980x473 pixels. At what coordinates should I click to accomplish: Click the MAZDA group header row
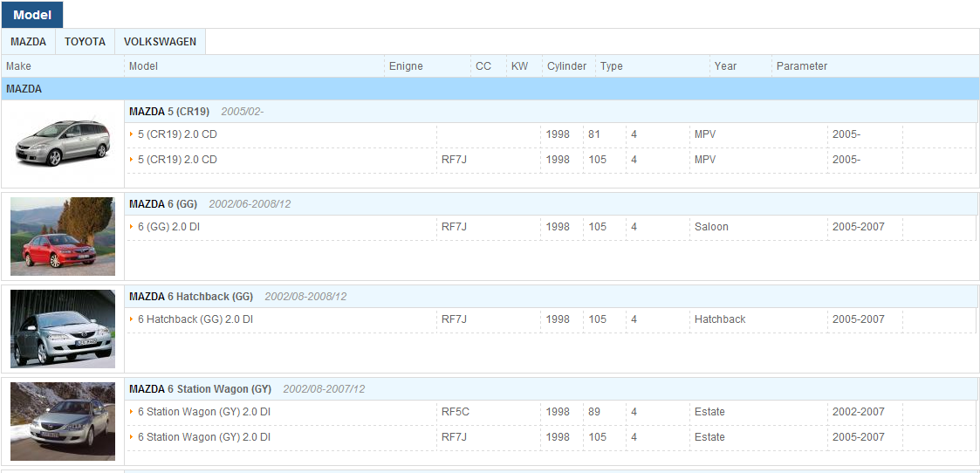490,89
